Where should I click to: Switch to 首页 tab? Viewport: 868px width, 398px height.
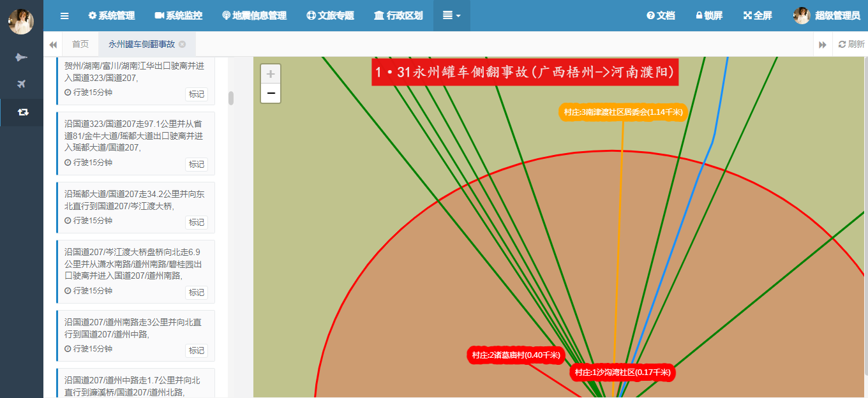tap(80, 45)
